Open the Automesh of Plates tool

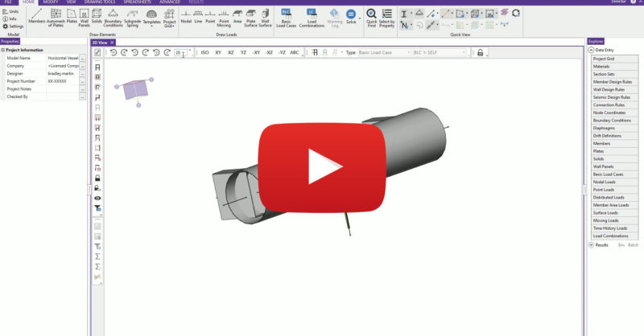pos(56,16)
